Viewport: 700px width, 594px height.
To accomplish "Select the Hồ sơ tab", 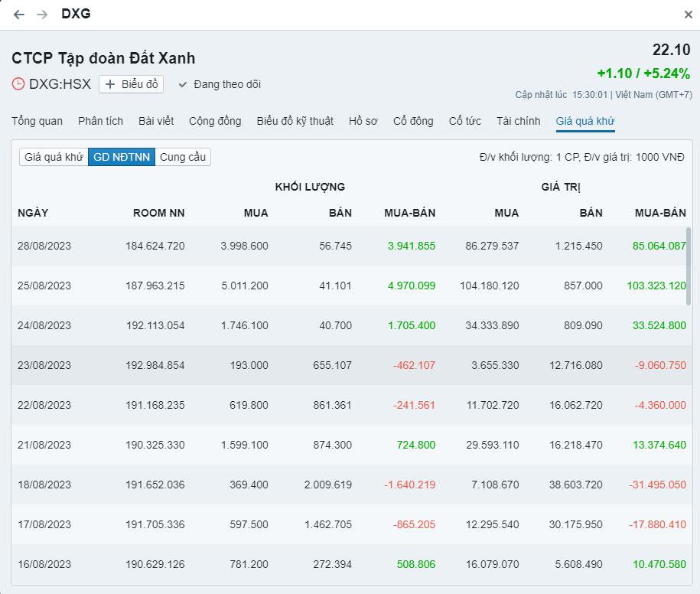I will [x=363, y=121].
